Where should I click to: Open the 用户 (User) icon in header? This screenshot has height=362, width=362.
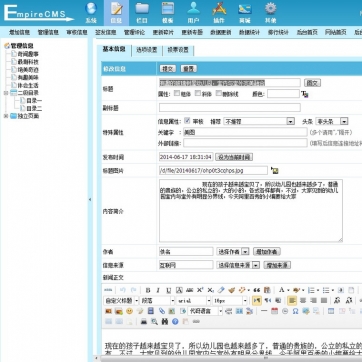[193, 13]
